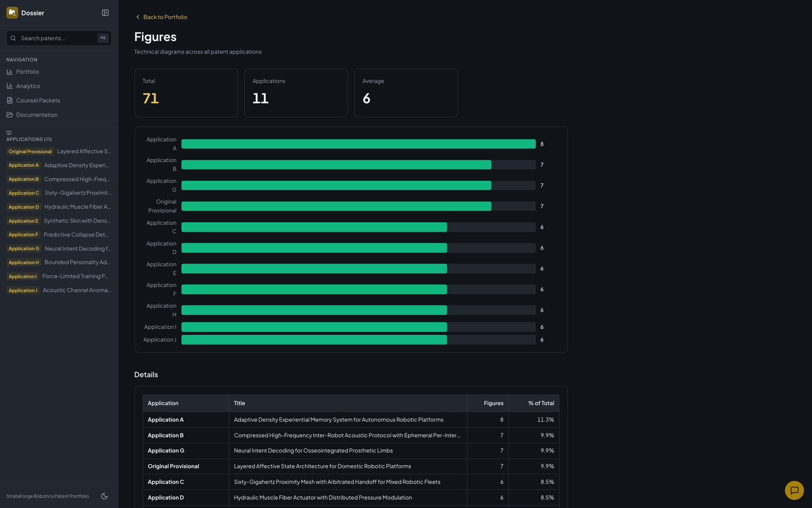Select Application J Acoustic Channel sidebar item
This screenshot has width=812, height=508.
(59, 290)
